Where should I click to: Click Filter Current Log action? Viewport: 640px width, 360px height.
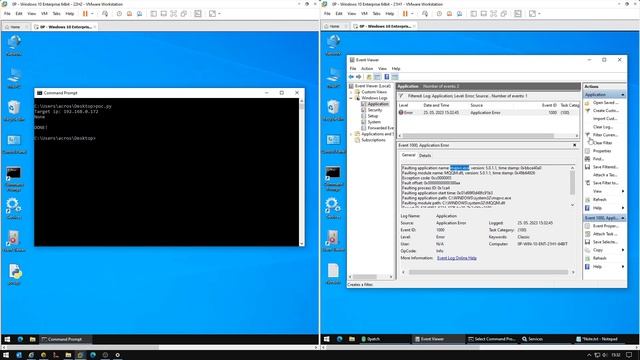605,135
